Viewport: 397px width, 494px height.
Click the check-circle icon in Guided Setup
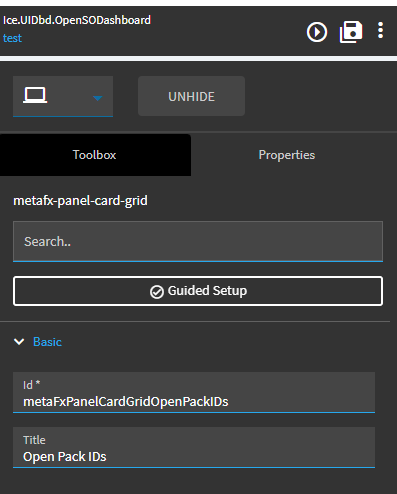[156, 292]
